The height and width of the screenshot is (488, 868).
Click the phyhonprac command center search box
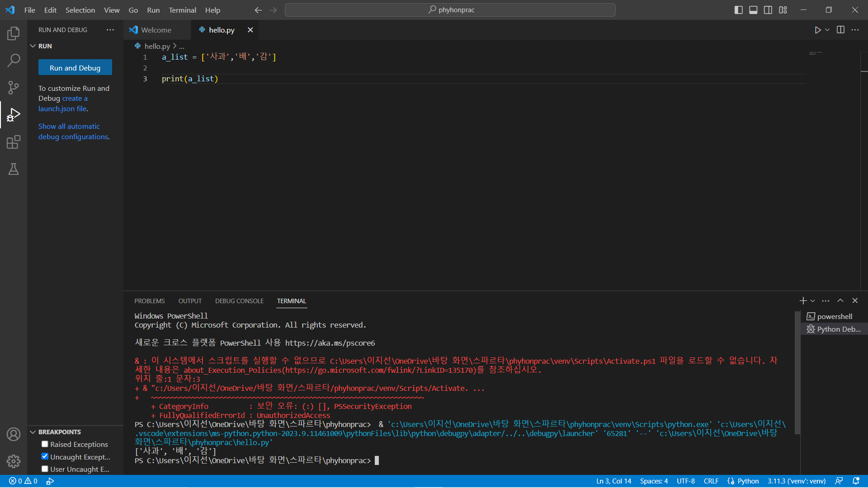pyautogui.click(x=450, y=10)
